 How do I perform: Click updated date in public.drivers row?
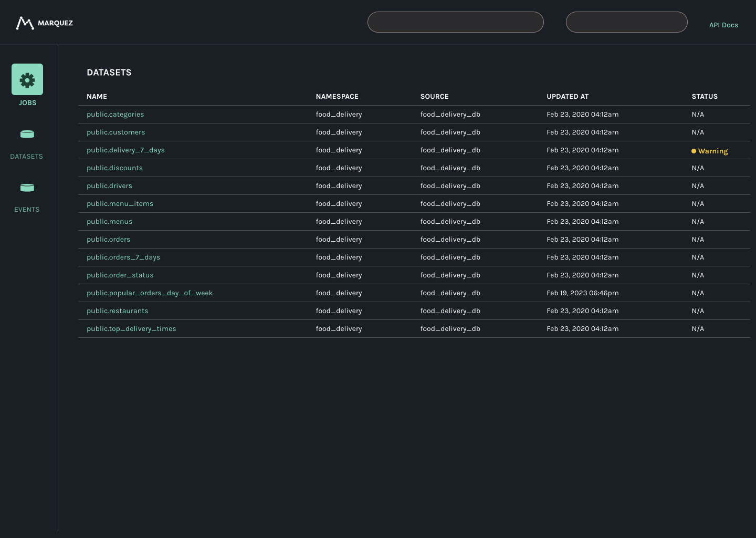[583, 186]
